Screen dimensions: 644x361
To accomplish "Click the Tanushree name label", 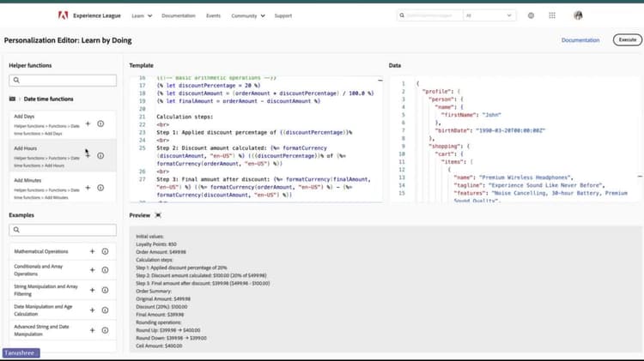I will (21, 352).
